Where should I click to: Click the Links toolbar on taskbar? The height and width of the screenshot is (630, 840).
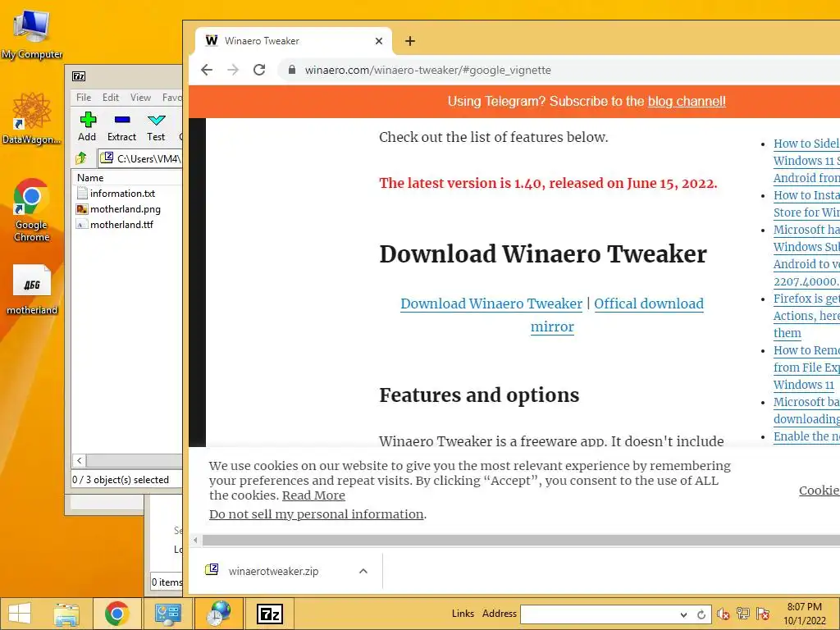(463, 614)
